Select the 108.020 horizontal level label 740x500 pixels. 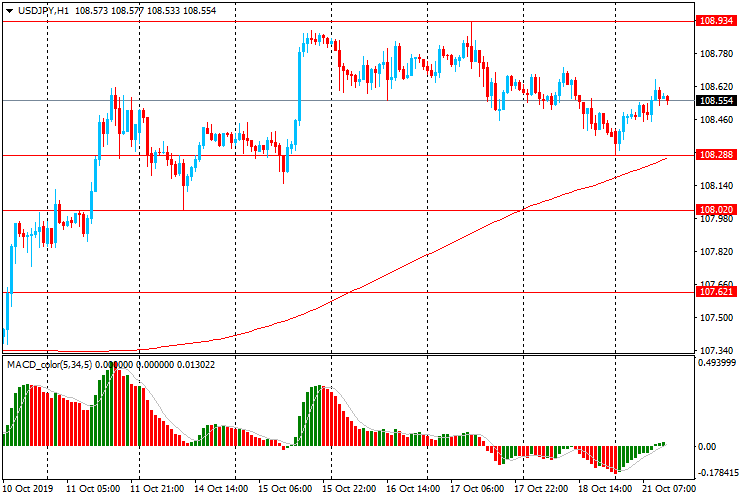716,210
